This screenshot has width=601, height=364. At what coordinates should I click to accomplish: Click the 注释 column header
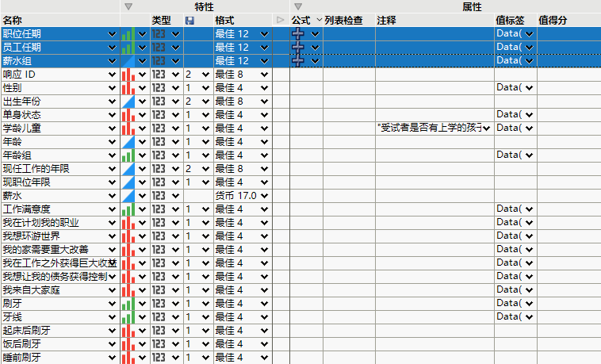(x=386, y=21)
